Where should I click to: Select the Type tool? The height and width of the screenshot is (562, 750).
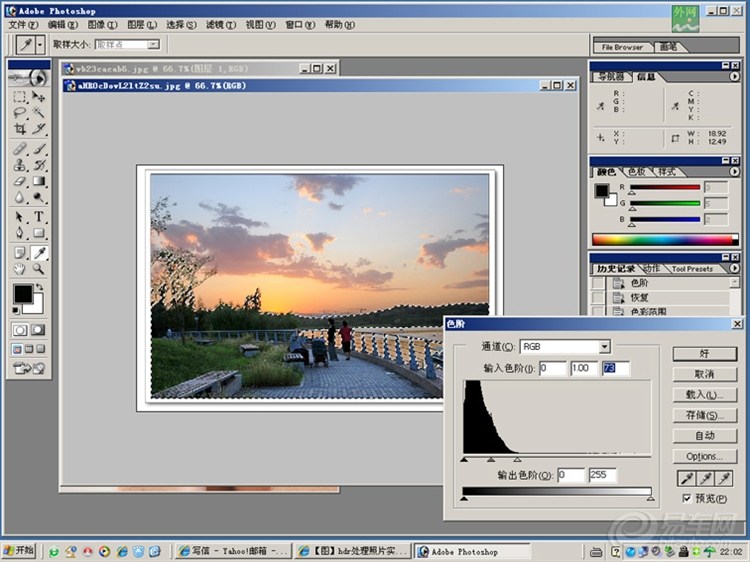coord(39,217)
